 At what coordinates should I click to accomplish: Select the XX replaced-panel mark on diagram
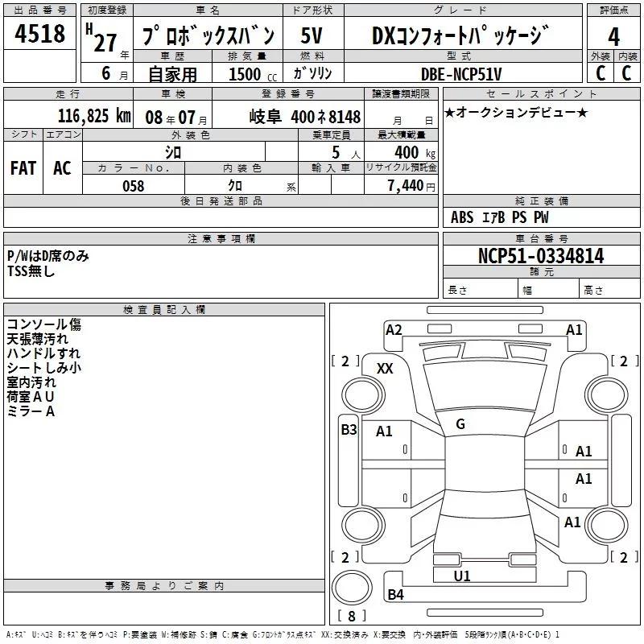(x=385, y=369)
